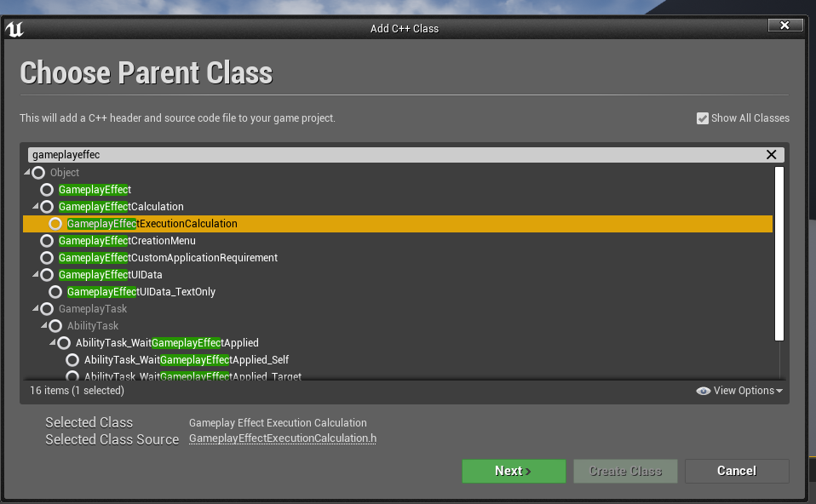Screen dimensions: 816x504
Task: Select the GameplayEffectUIData_TextOnly class
Action: pos(141,292)
